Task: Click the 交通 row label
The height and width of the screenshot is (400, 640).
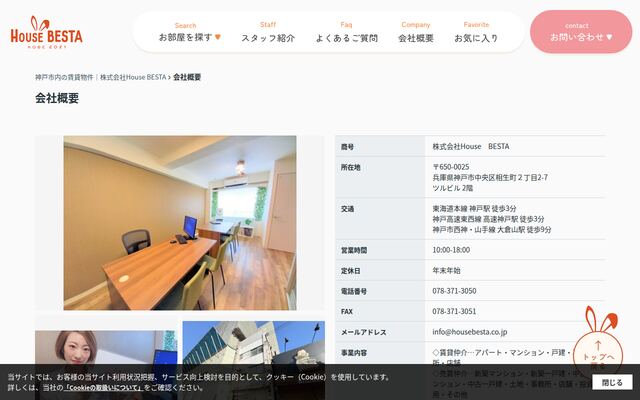Action: (x=347, y=209)
